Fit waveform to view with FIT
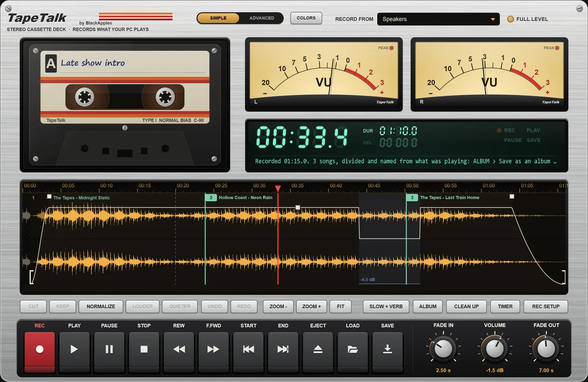 pyautogui.click(x=340, y=306)
